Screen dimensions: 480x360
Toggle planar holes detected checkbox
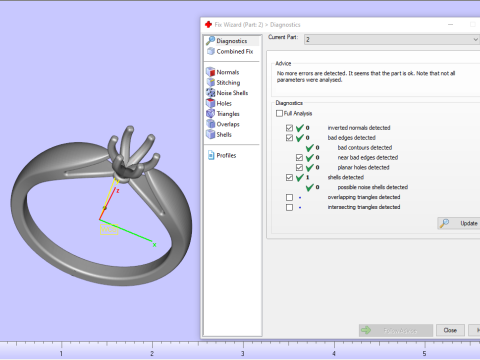pos(299,167)
